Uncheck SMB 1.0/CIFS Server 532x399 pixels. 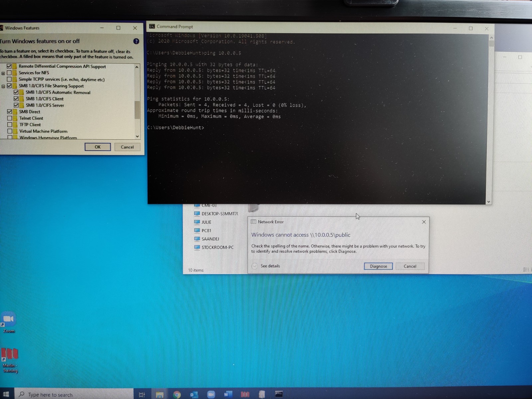pyautogui.click(x=16, y=105)
